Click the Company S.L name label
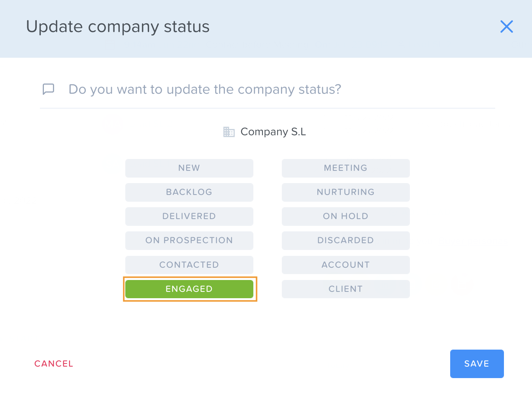The image size is (532, 403). [273, 132]
